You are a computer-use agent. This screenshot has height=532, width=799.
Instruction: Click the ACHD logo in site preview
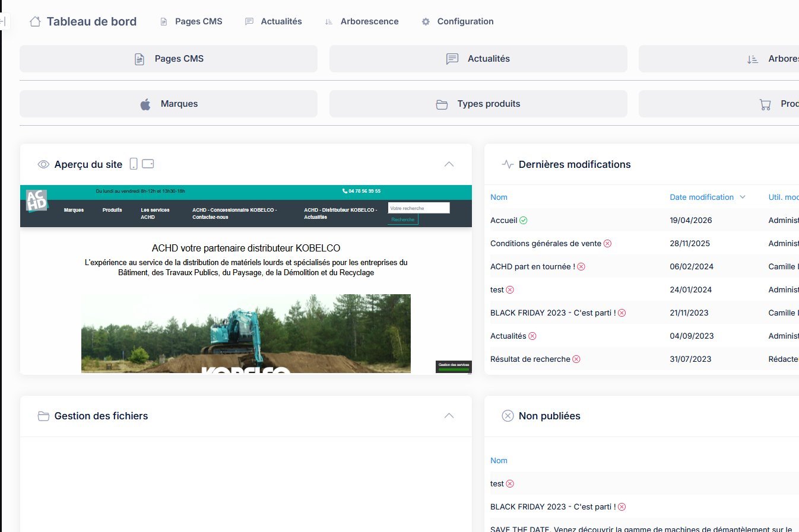pos(36,201)
